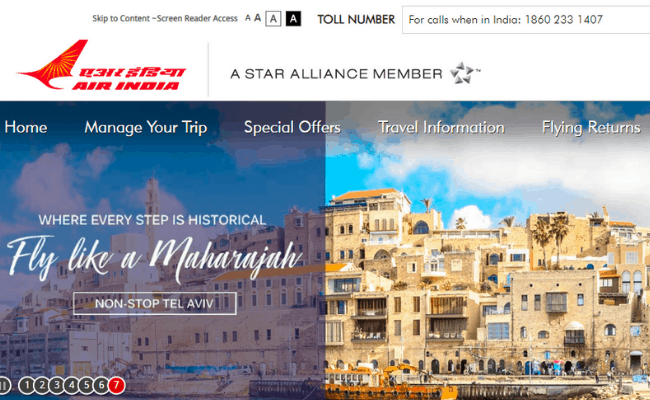This screenshot has height=400, width=650.
Task: Open the Home menu item
Action: click(x=26, y=127)
